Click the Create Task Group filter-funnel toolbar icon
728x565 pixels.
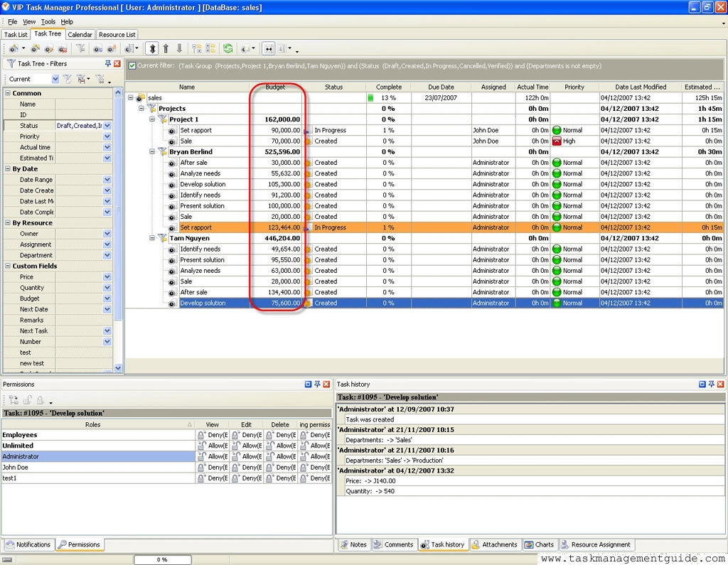coord(80,48)
